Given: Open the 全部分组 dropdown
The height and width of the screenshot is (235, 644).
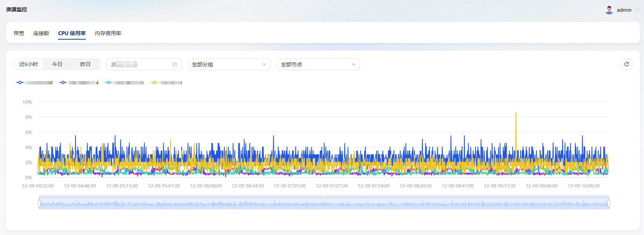Looking at the screenshot, I should pos(229,65).
